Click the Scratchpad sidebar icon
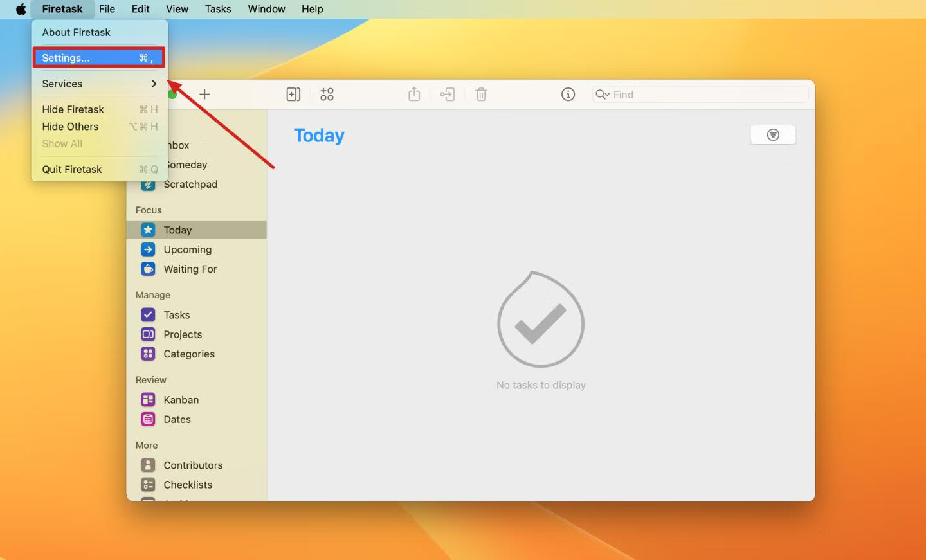This screenshot has height=560, width=926. pyautogui.click(x=148, y=185)
